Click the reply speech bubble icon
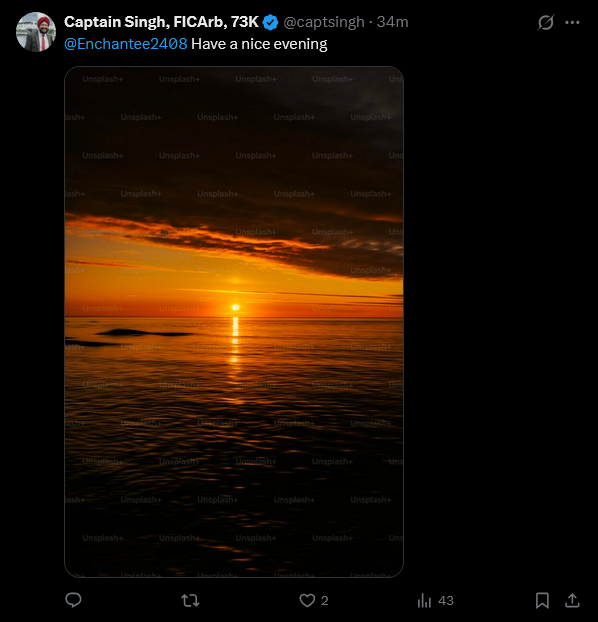Screen dimensions: 598x622 [73, 600]
